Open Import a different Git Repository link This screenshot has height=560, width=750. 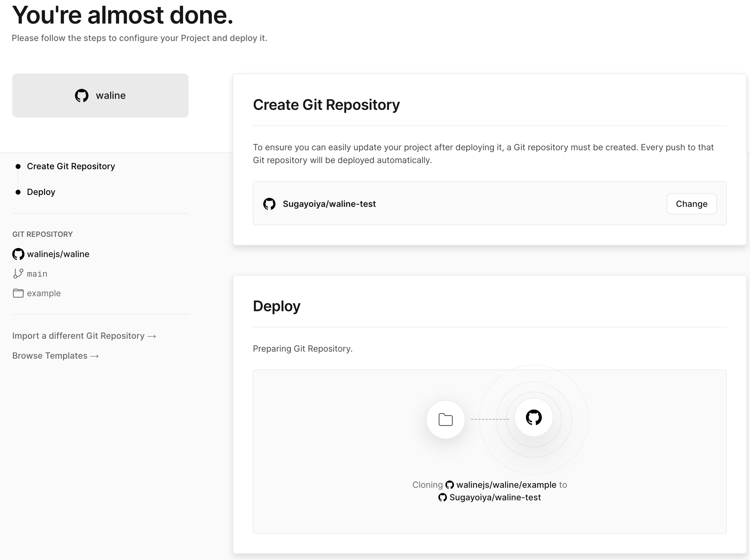click(x=84, y=336)
